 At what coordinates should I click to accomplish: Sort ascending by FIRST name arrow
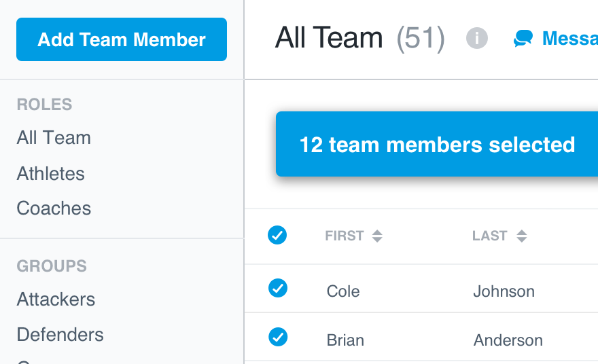[x=377, y=232]
